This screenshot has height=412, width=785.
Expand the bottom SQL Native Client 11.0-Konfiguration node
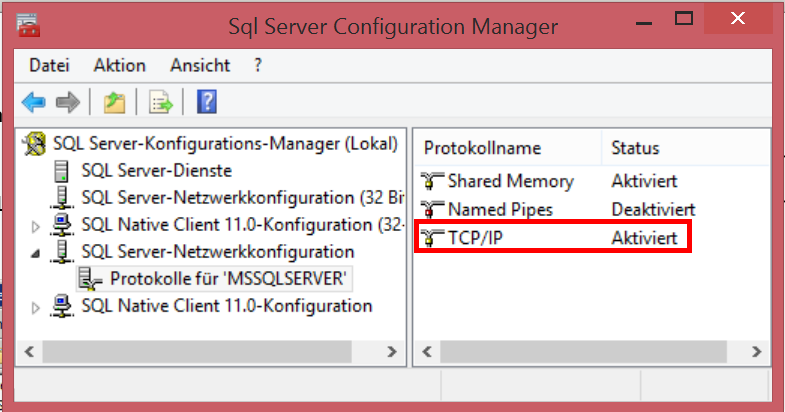pos(38,306)
